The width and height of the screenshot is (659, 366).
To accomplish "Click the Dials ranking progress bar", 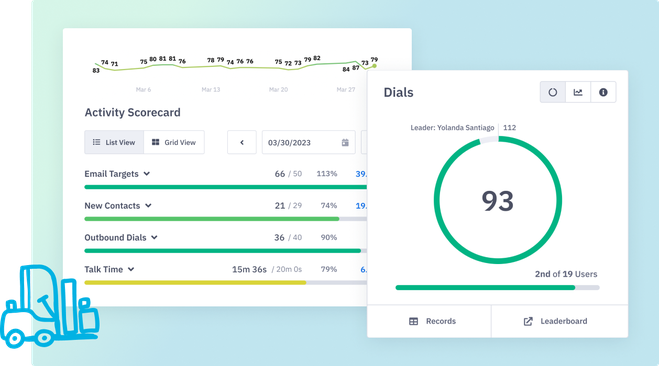I will coord(498,288).
